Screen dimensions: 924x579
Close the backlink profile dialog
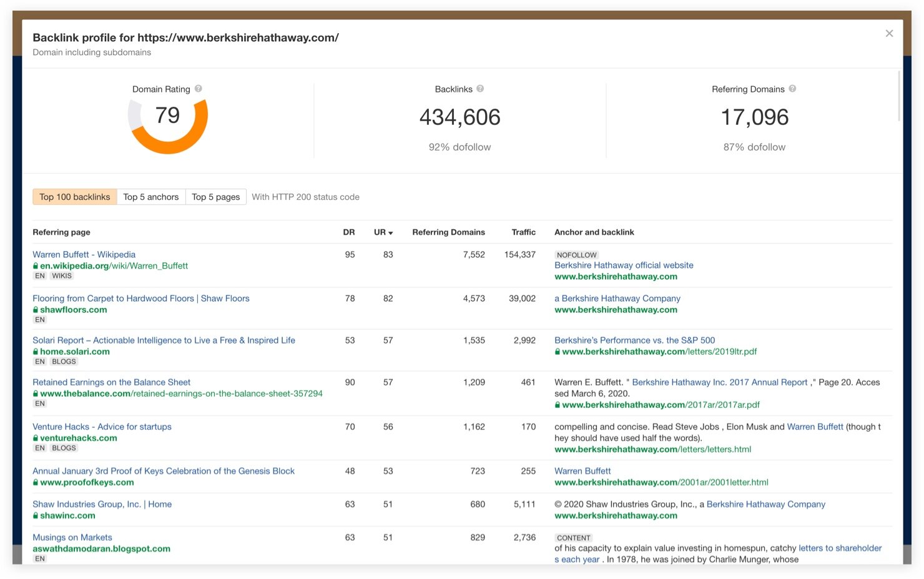889,34
